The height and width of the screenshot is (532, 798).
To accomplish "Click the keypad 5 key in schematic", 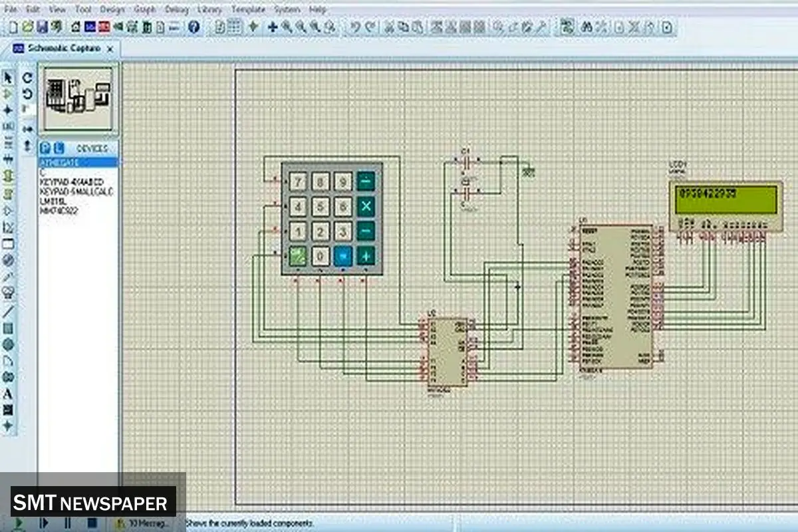I will (321, 207).
